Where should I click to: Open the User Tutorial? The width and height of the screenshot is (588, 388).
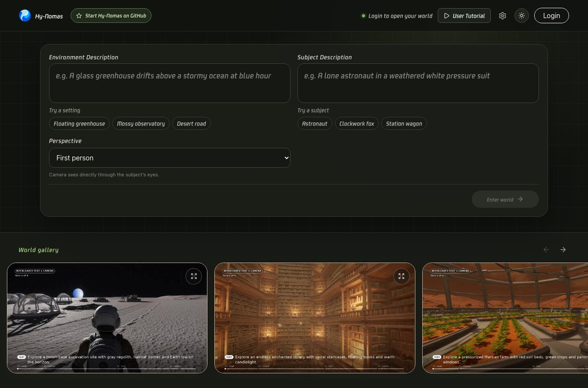(464, 16)
